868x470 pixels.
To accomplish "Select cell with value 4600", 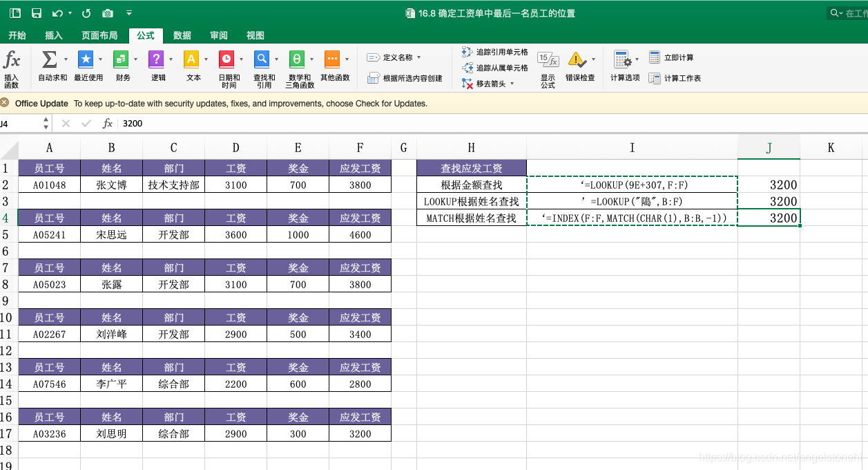I will pyautogui.click(x=360, y=234).
